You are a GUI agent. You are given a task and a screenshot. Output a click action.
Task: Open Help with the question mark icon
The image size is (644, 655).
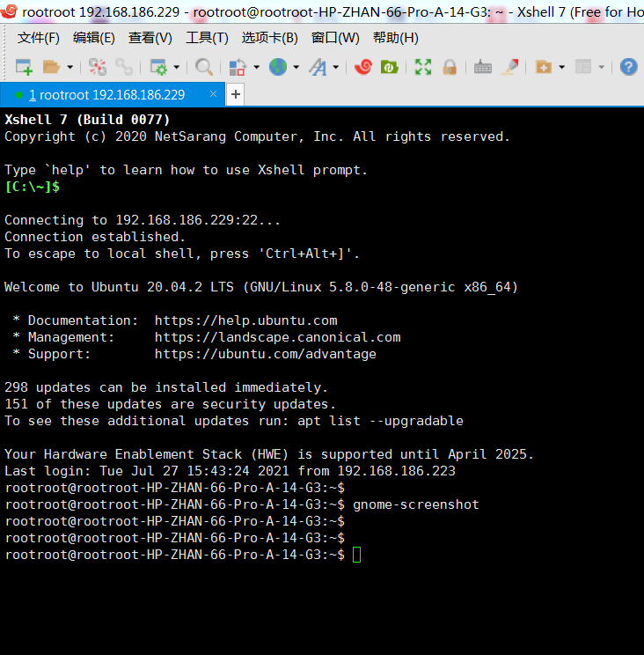pos(628,67)
